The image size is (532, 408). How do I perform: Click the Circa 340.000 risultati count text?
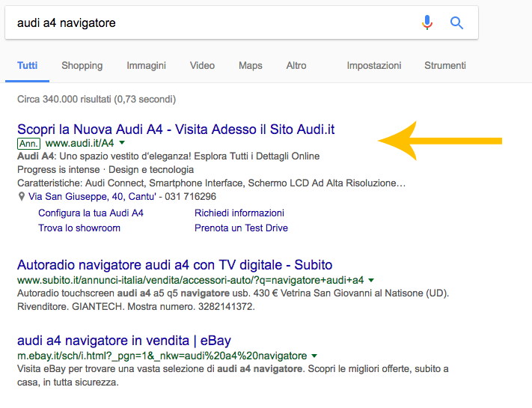[x=97, y=100]
